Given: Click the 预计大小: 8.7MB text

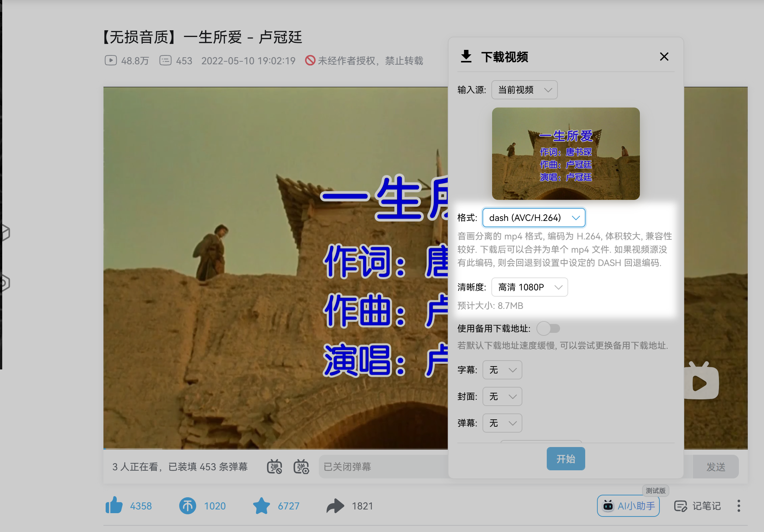Looking at the screenshot, I should pos(490,306).
